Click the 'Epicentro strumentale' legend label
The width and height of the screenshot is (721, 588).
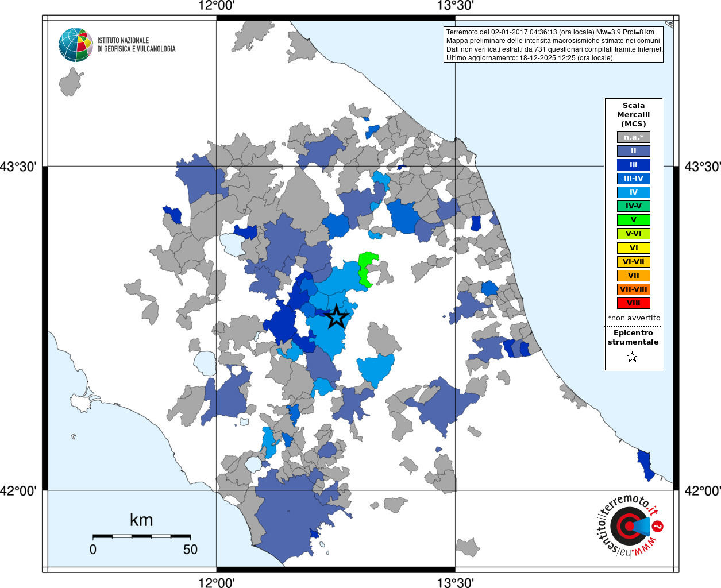tap(633, 337)
